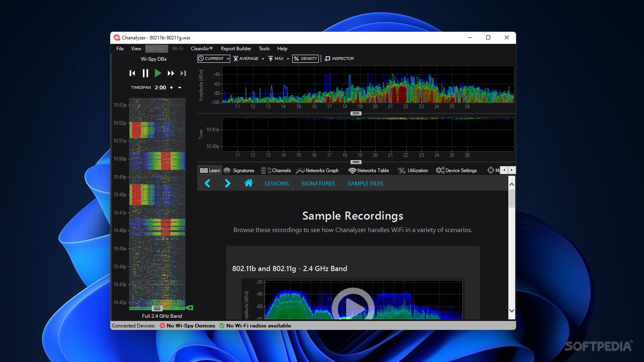Go to Learn home page icon

pyautogui.click(x=248, y=183)
